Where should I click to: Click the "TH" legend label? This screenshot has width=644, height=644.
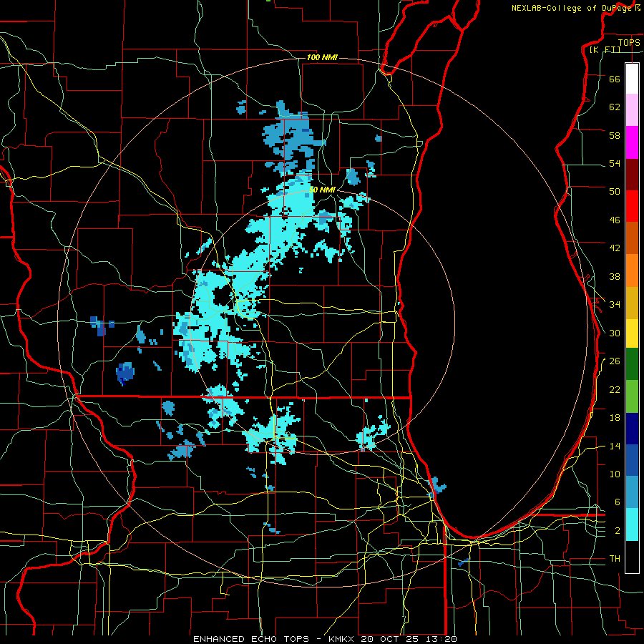click(615, 558)
